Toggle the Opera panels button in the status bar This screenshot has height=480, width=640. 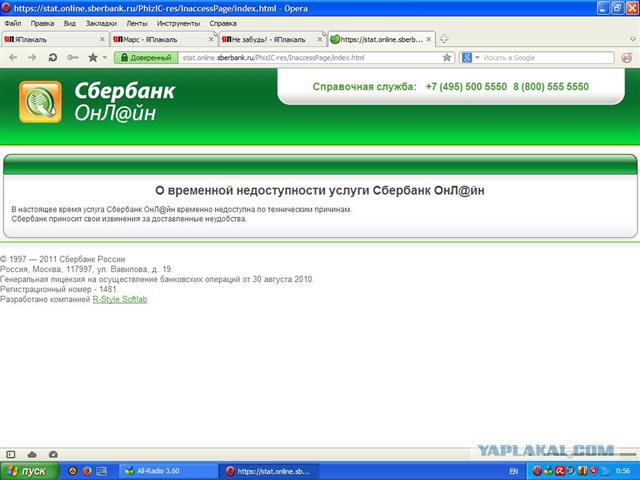(11, 454)
